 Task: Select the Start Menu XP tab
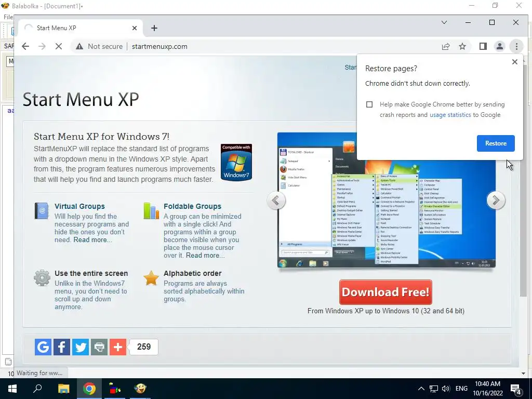pos(81,28)
